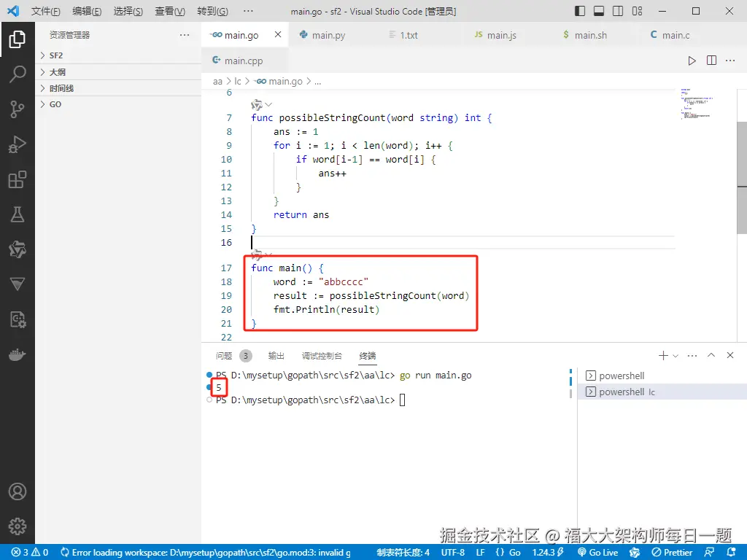Open Explorer panel More Actions ellipsis
The height and width of the screenshot is (560, 747).
[x=185, y=35]
